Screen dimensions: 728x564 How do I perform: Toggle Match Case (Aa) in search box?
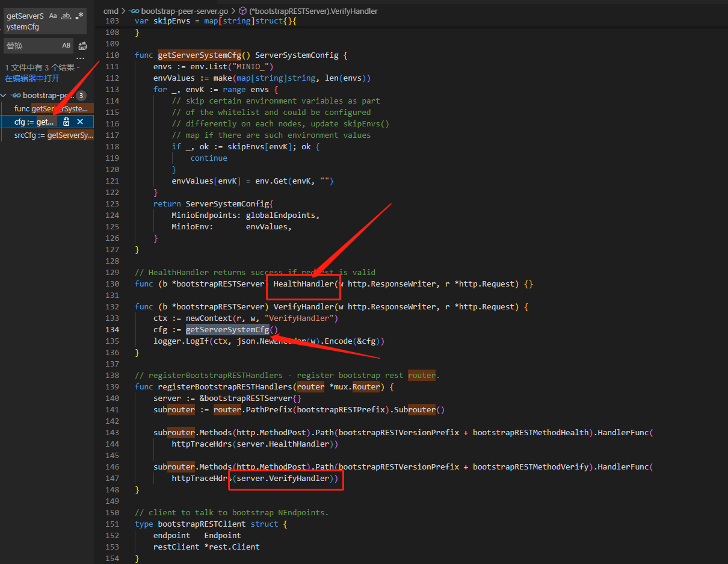[54, 16]
